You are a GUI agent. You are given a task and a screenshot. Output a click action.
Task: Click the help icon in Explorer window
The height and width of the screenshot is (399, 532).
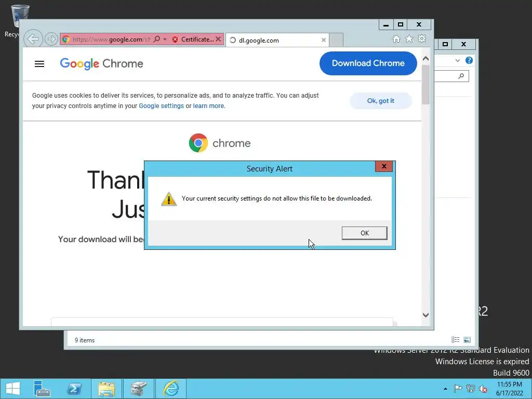click(x=469, y=60)
